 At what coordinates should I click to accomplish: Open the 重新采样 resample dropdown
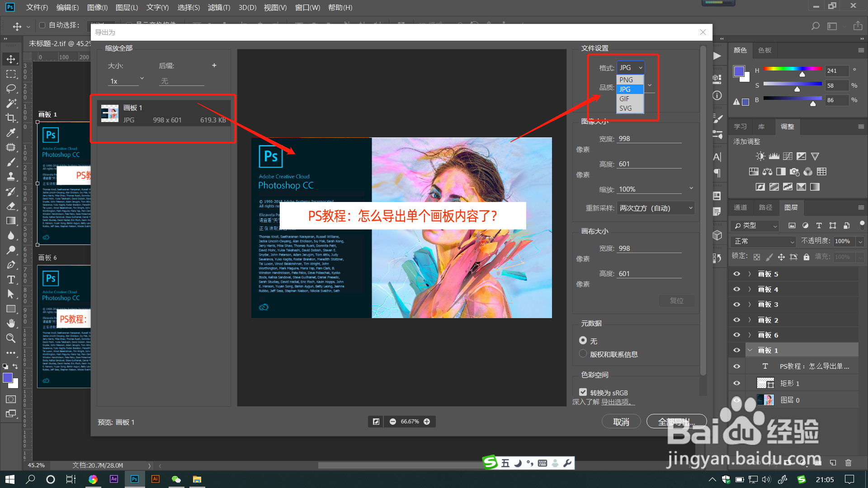pos(656,208)
